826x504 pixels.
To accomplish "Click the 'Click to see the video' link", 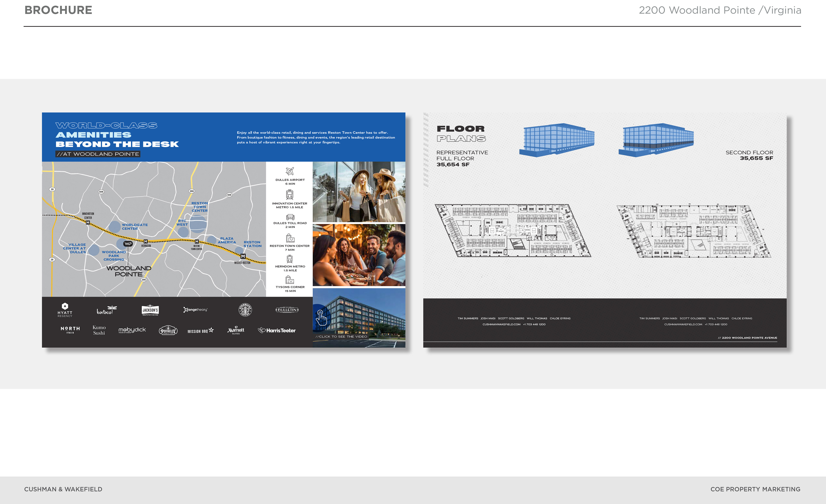I will pos(341,337).
